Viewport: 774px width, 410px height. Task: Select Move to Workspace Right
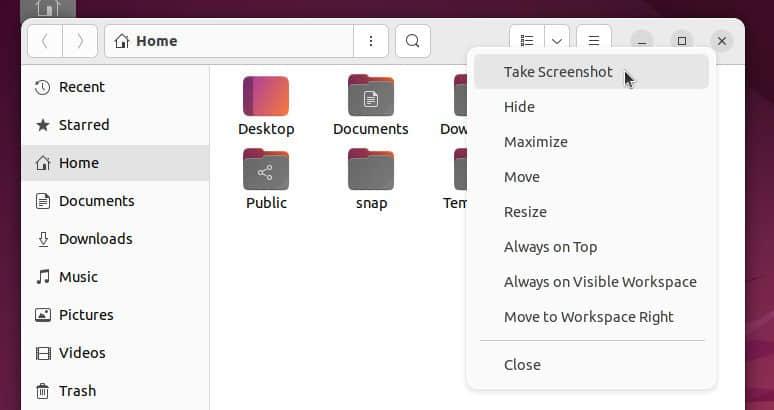coord(588,317)
